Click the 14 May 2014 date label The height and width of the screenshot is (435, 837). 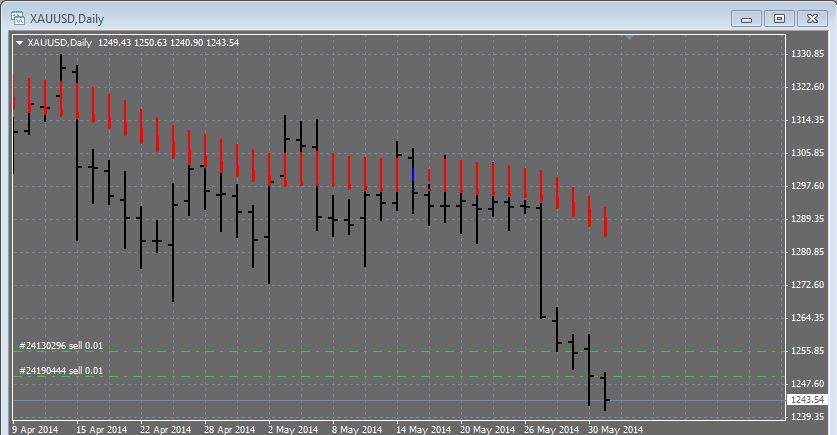[x=423, y=429]
